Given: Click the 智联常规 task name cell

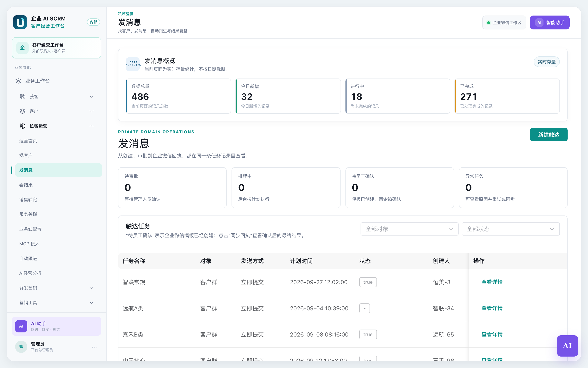Looking at the screenshot, I should pos(134,282).
